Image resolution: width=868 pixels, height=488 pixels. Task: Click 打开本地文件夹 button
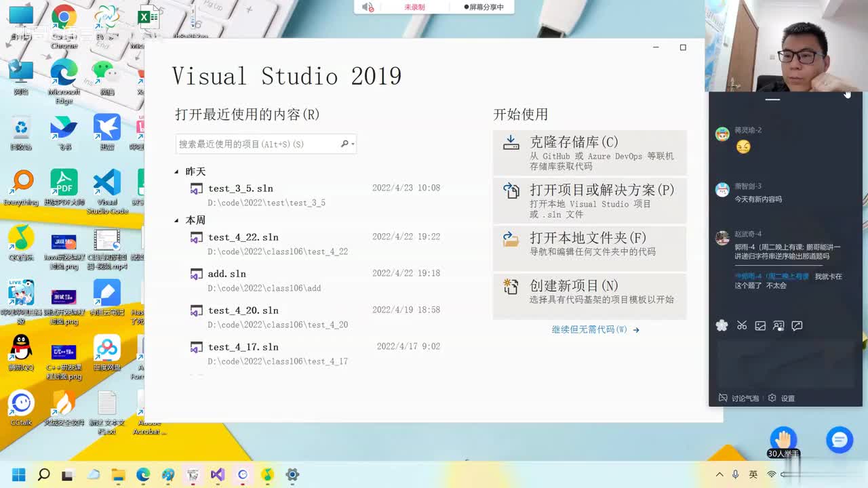click(x=590, y=248)
